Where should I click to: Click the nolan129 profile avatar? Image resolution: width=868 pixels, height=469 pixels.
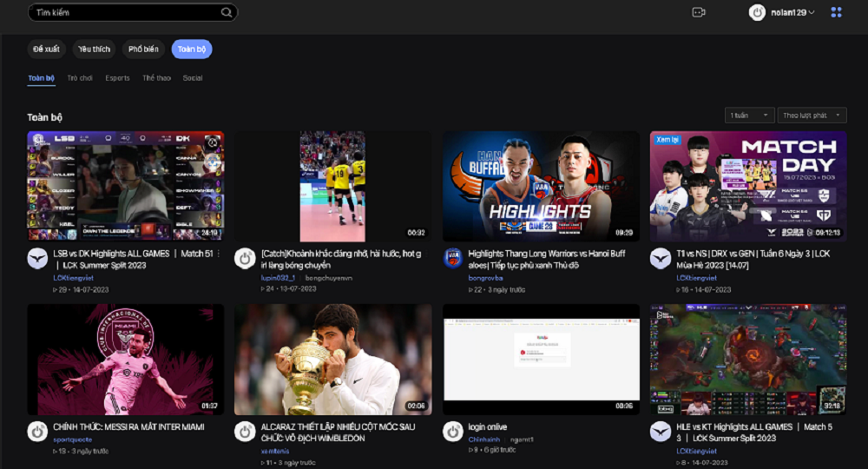pyautogui.click(x=757, y=12)
